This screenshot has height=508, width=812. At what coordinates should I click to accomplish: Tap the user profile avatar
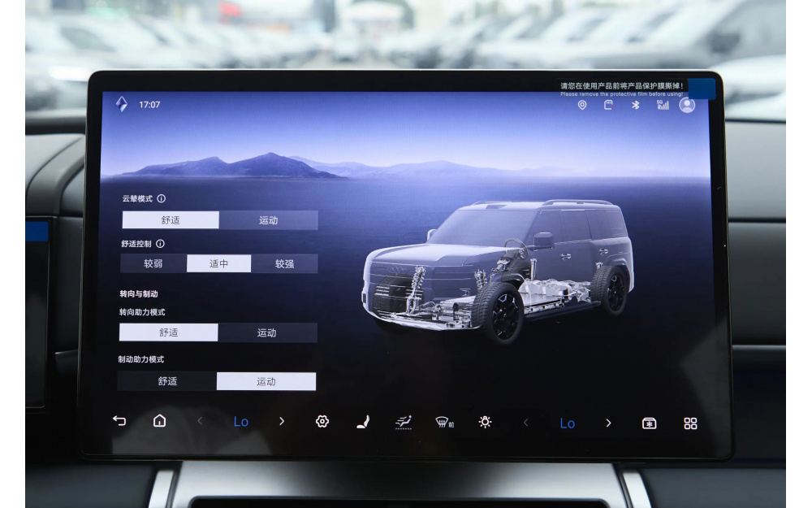click(x=687, y=105)
